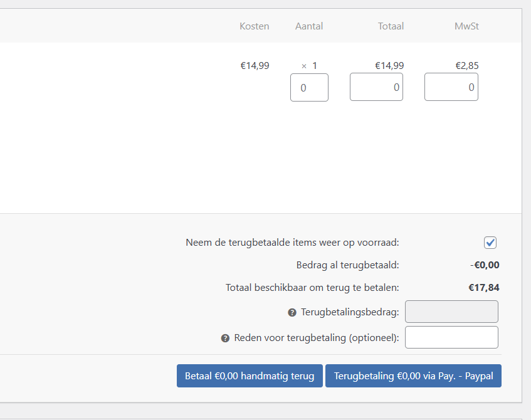
Task: Click Betaal €0,00 handmatig terug button
Action: pyautogui.click(x=250, y=375)
